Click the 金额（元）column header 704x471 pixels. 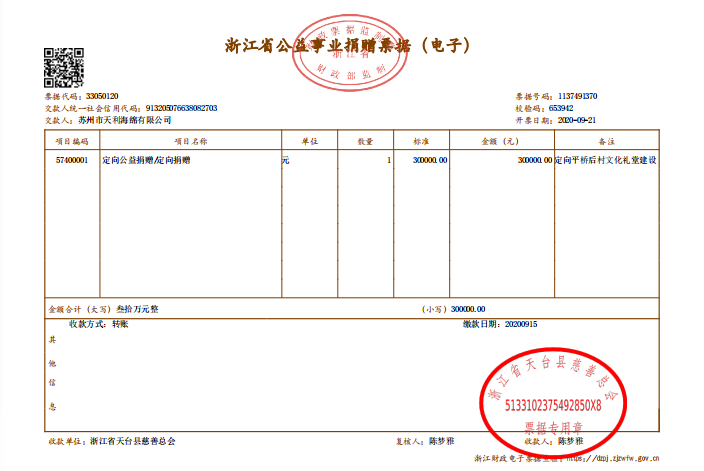click(501, 141)
